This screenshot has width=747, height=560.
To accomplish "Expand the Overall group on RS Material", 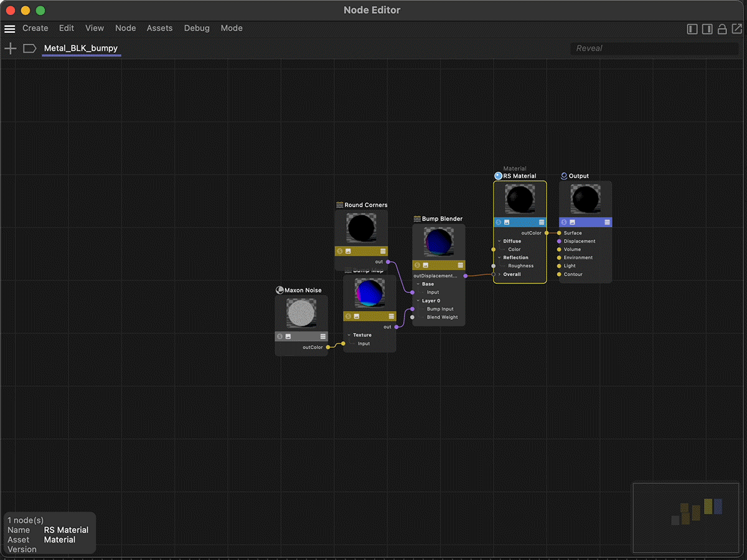I will (x=499, y=274).
